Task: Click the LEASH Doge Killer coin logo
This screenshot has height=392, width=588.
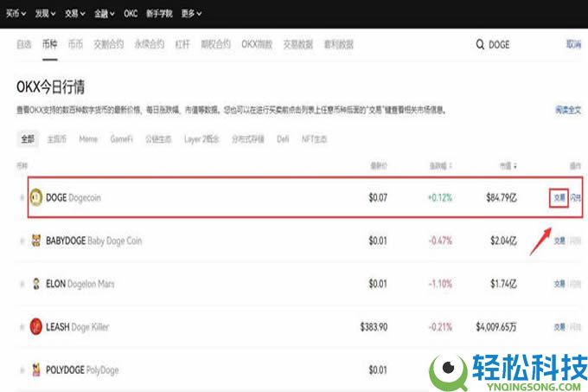Action: [36, 326]
